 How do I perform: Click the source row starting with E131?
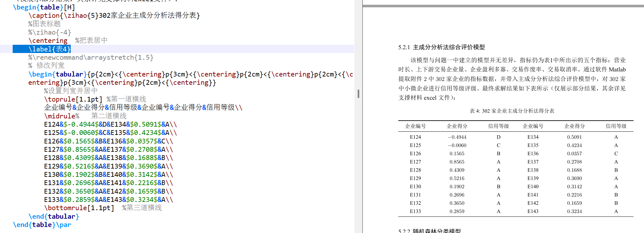(x=108, y=183)
